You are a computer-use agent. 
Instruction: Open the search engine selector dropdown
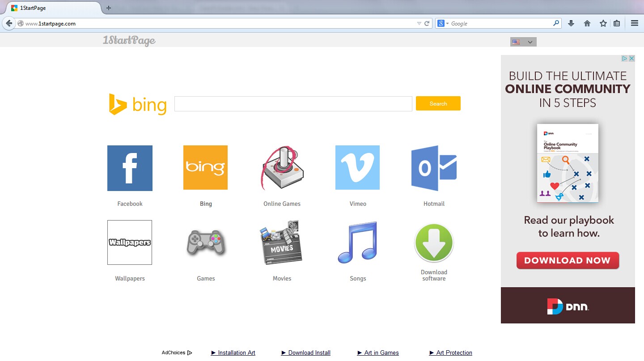click(443, 23)
